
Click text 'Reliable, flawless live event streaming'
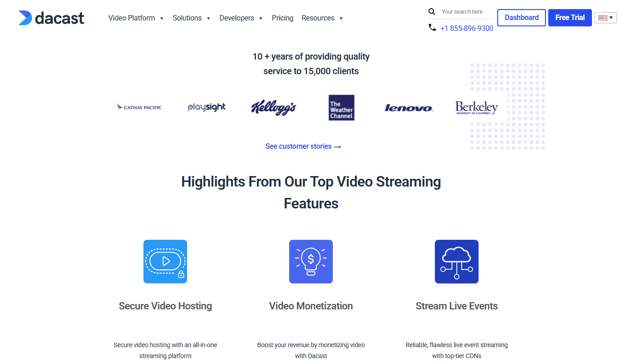[x=457, y=345]
